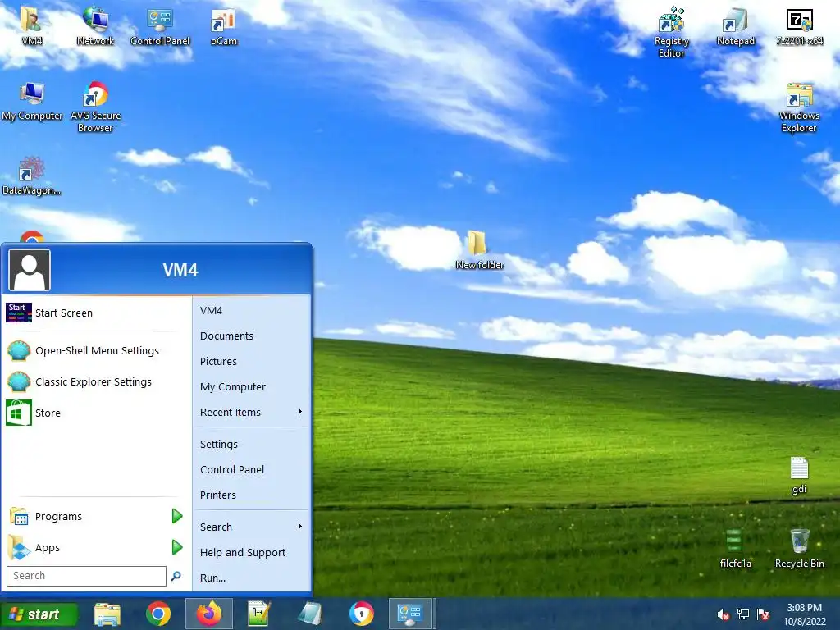Open Help and Support

(251, 552)
